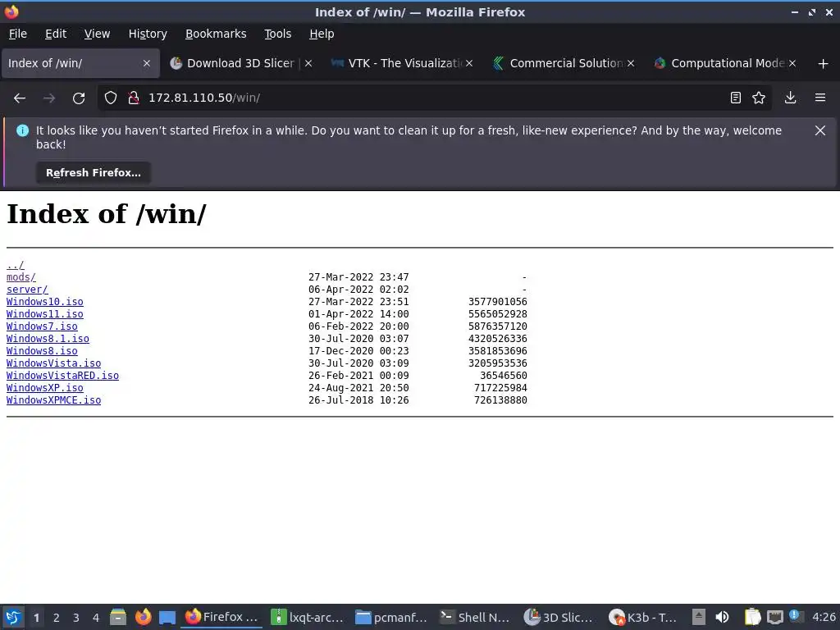Screen dimensions: 840x630
Task: Download WindowsXP.iso
Action: click(x=44, y=388)
